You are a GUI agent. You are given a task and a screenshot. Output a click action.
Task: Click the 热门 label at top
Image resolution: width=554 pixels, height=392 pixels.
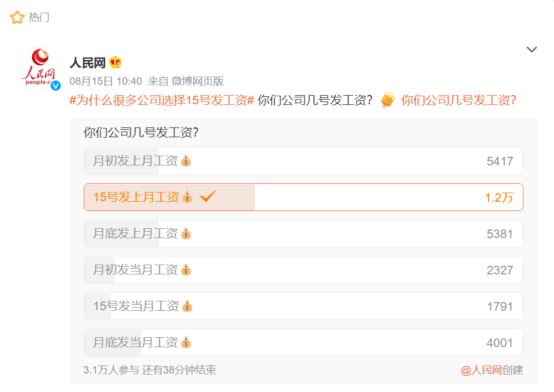click(x=39, y=17)
